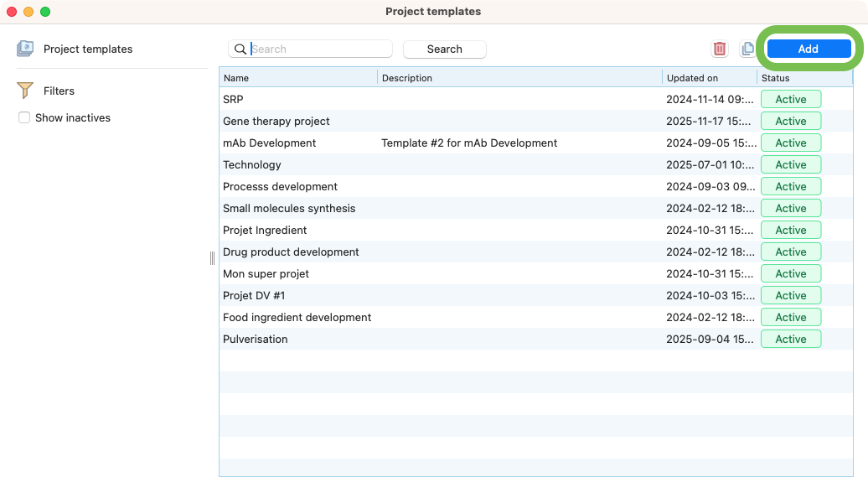Screen dimensions: 868x493
Task: Sort by the Updated on column header
Action: click(x=709, y=78)
